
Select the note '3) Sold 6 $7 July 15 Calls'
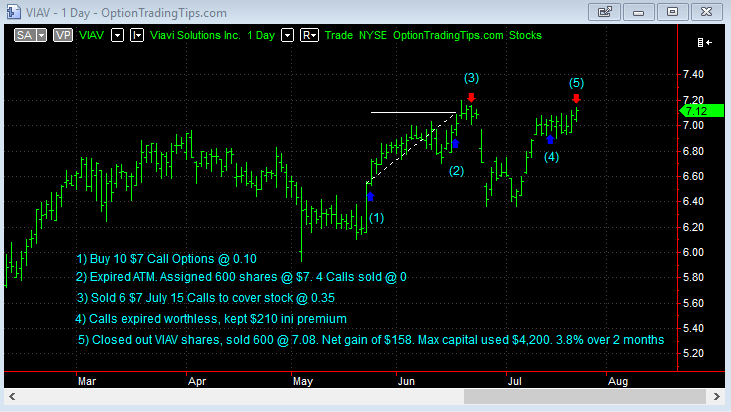[x=206, y=298]
